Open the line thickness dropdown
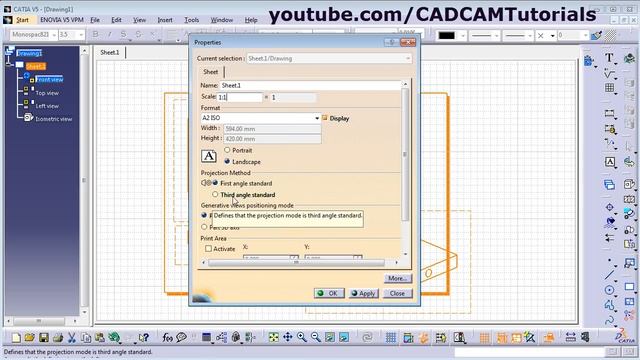 tap(496, 36)
